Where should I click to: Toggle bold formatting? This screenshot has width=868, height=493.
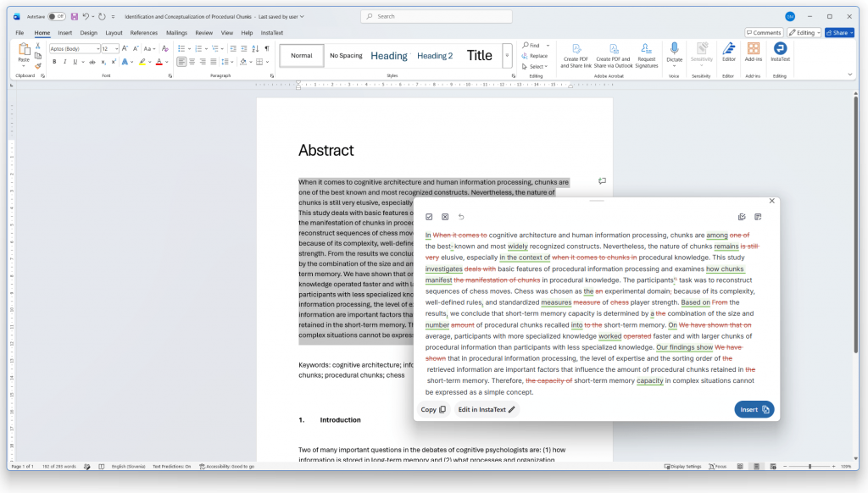tap(54, 62)
